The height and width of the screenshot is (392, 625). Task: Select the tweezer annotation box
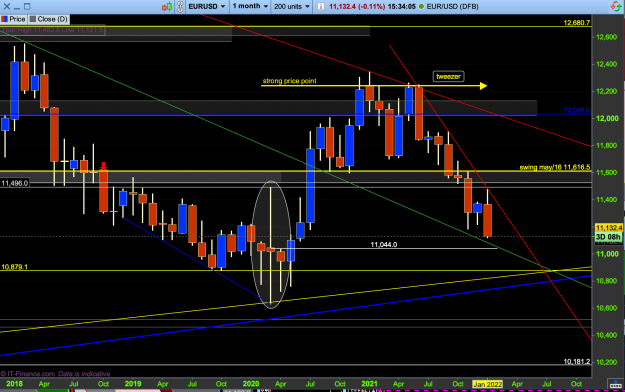pyautogui.click(x=448, y=76)
